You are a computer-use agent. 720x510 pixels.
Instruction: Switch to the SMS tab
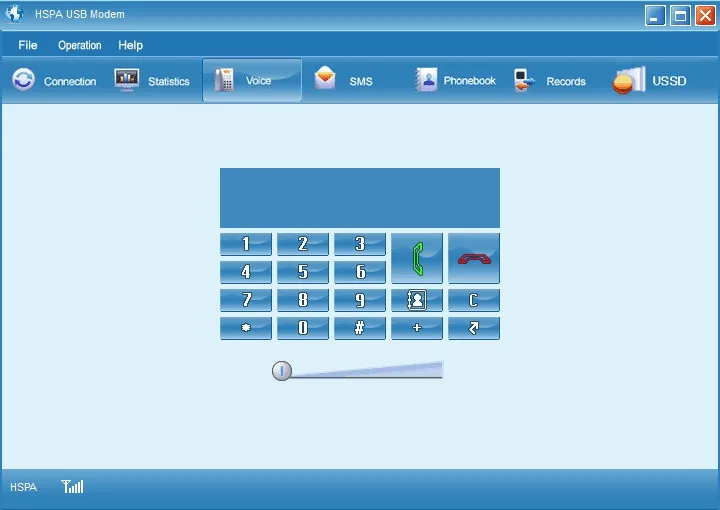[343, 81]
